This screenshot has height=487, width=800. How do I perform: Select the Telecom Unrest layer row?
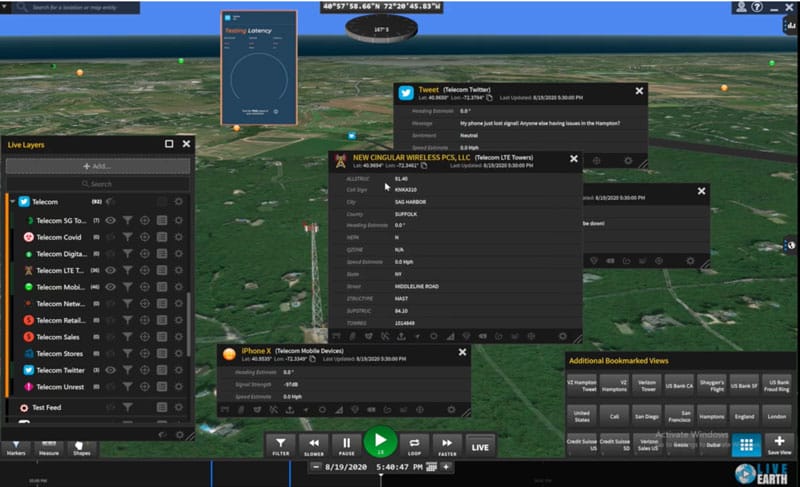tap(99, 387)
